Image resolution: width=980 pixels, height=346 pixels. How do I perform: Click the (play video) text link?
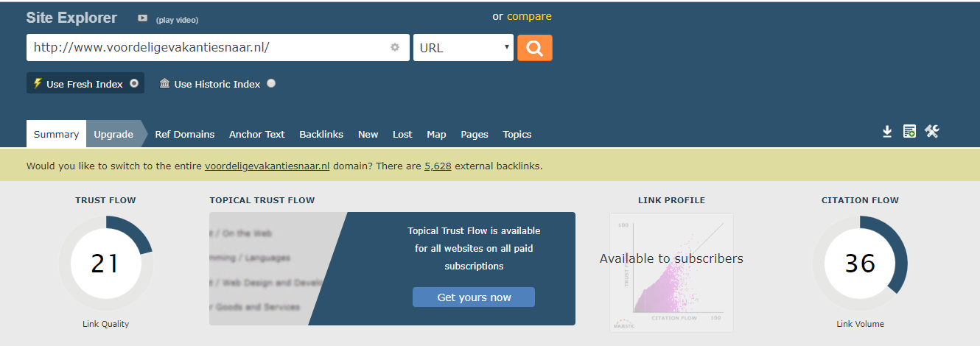(177, 20)
